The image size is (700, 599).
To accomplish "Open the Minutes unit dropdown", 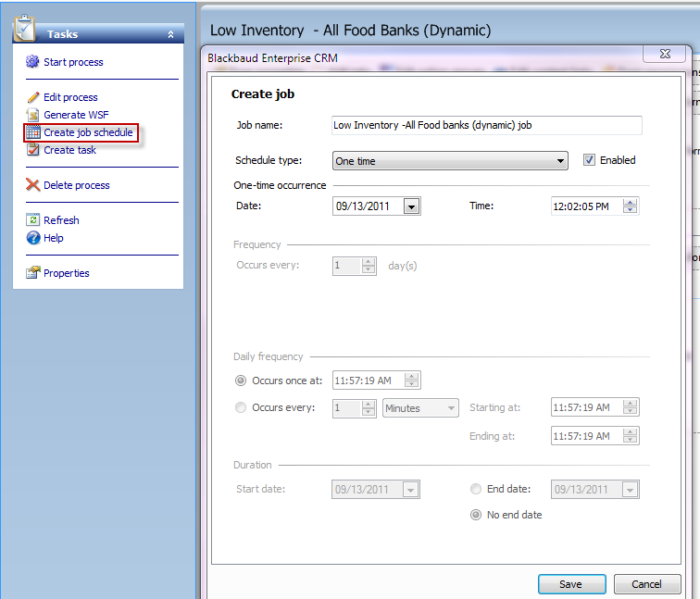I will [x=420, y=408].
